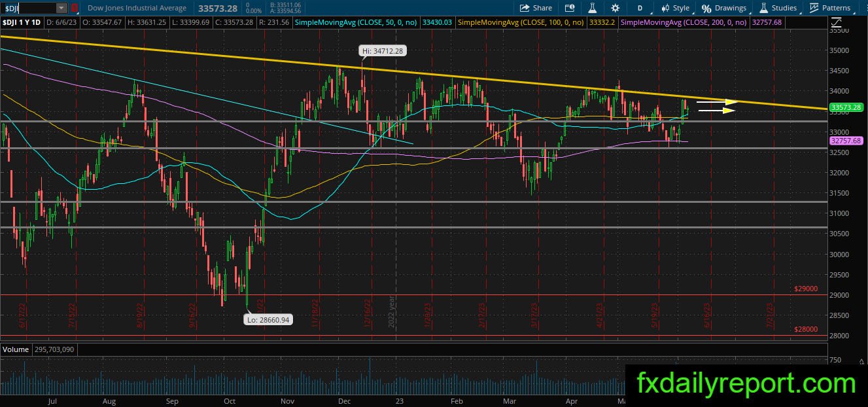Screen dimensions: 868x407
Task: Click the $28000 price level label
Action: click(806, 329)
